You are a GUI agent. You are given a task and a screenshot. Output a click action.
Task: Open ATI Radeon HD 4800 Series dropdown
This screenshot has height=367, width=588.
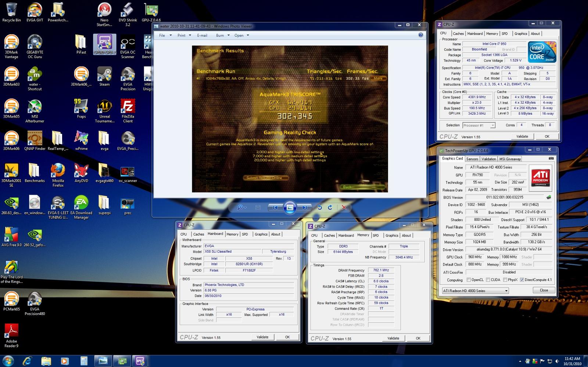475,291
